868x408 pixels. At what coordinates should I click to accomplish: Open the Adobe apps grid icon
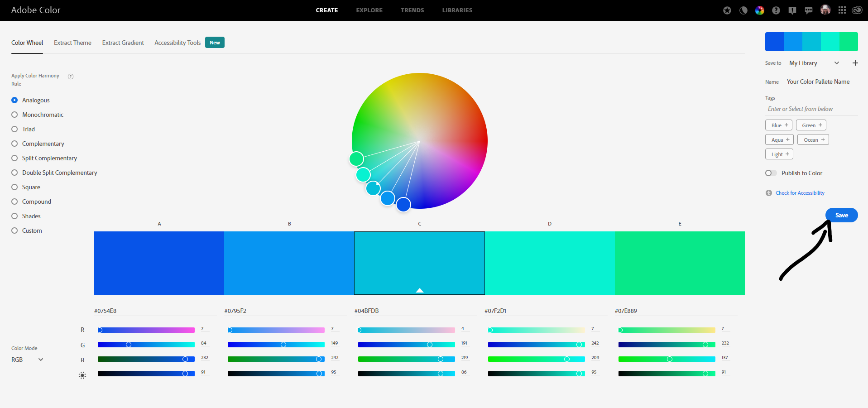(x=842, y=10)
